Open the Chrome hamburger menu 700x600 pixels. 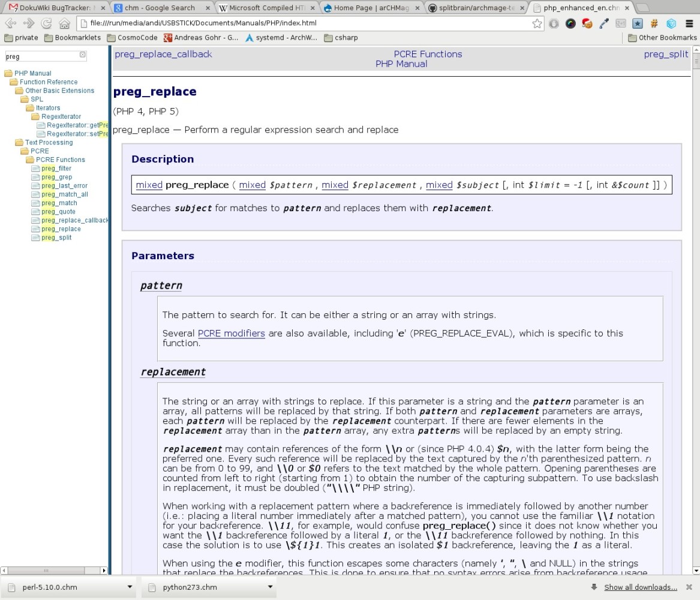689,23
